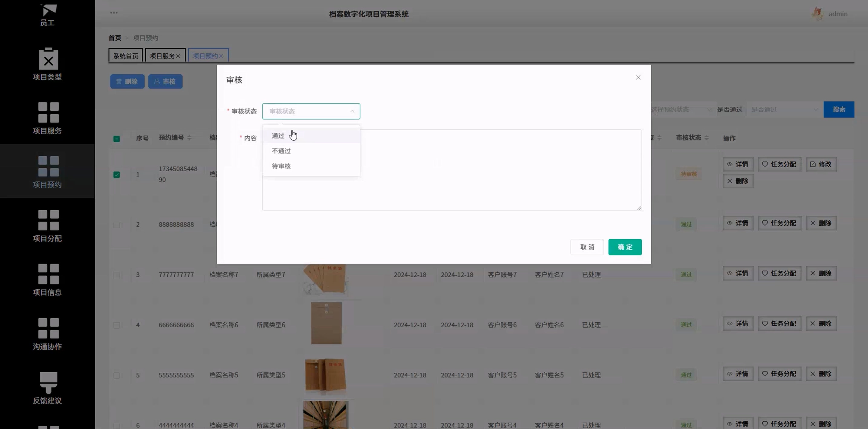Click the admin avatar icon
The height and width of the screenshot is (429, 868).
(x=817, y=14)
